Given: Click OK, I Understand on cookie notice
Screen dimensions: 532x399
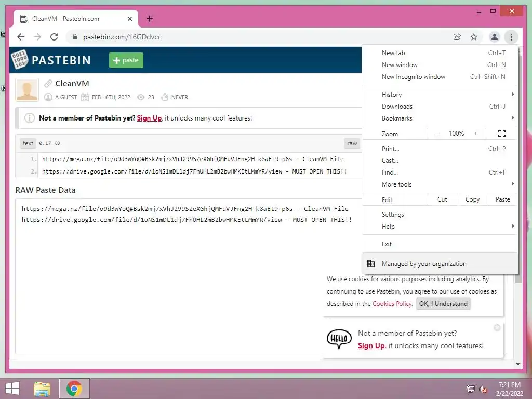Looking at the screenshot, I should (x=443, y=304).
